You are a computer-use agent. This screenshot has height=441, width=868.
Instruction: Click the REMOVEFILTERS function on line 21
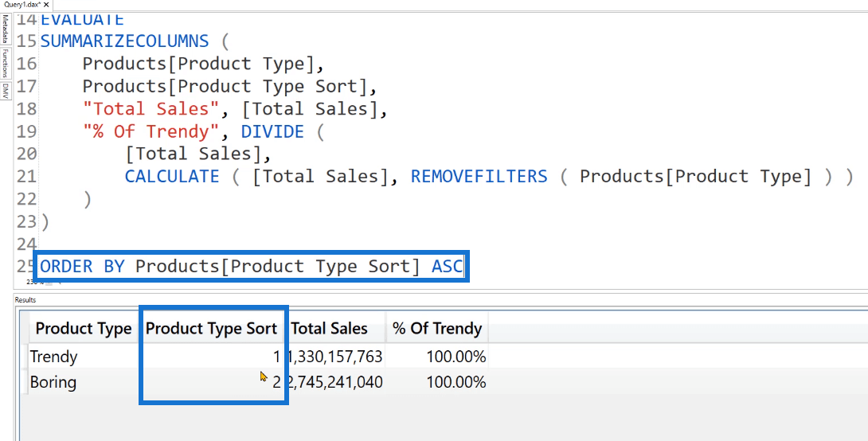[479, 177]
